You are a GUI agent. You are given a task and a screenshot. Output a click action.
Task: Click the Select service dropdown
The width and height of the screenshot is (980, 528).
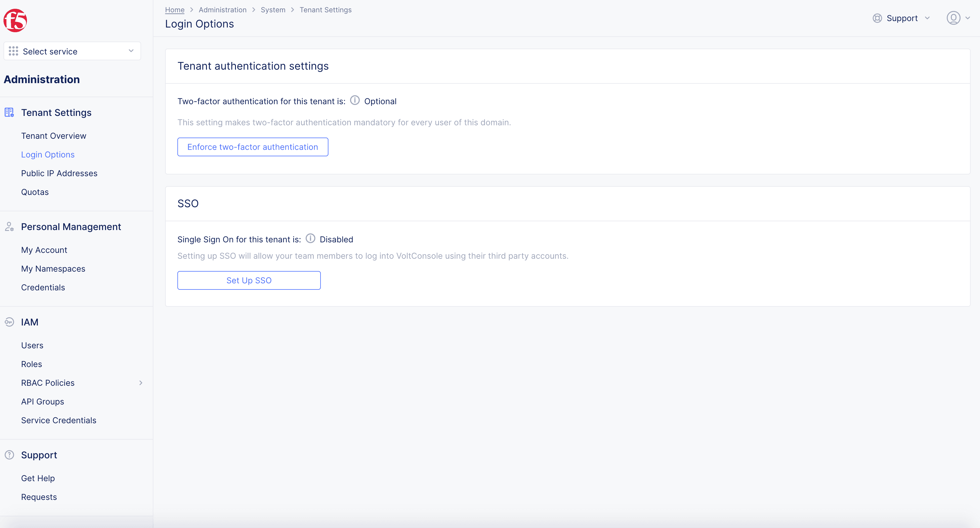[71, 52]
